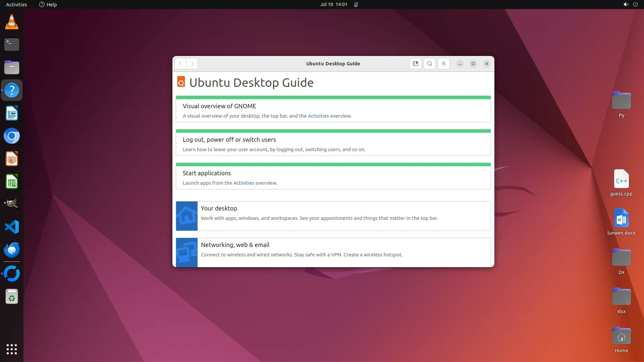The width and height of the screenshot is (644, 362).
Task: Click Activities in the top bar
Action: (16, 4)
